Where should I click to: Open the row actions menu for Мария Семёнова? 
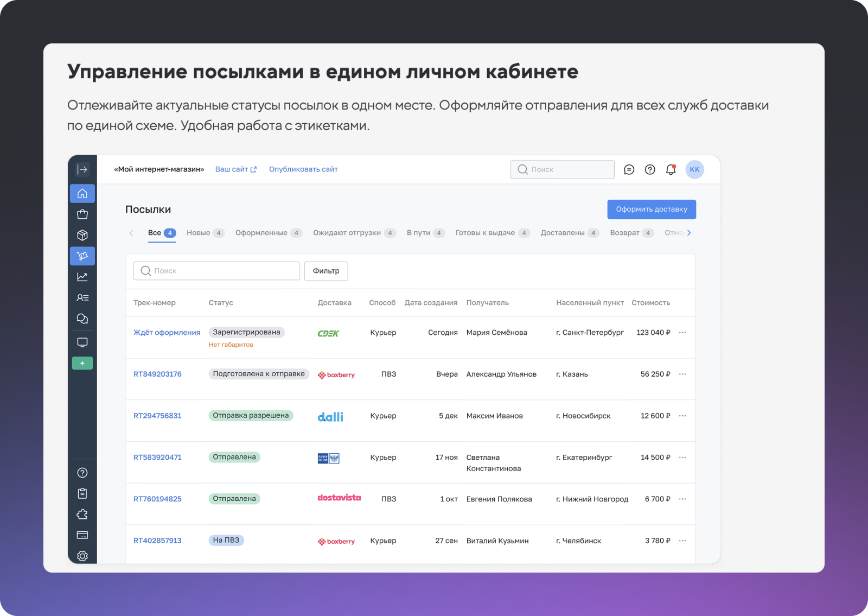tap(682, 333)
